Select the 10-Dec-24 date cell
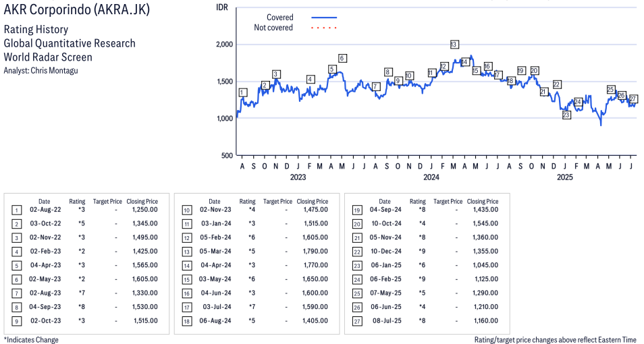 pyautogui.click(x=386, y=252)
